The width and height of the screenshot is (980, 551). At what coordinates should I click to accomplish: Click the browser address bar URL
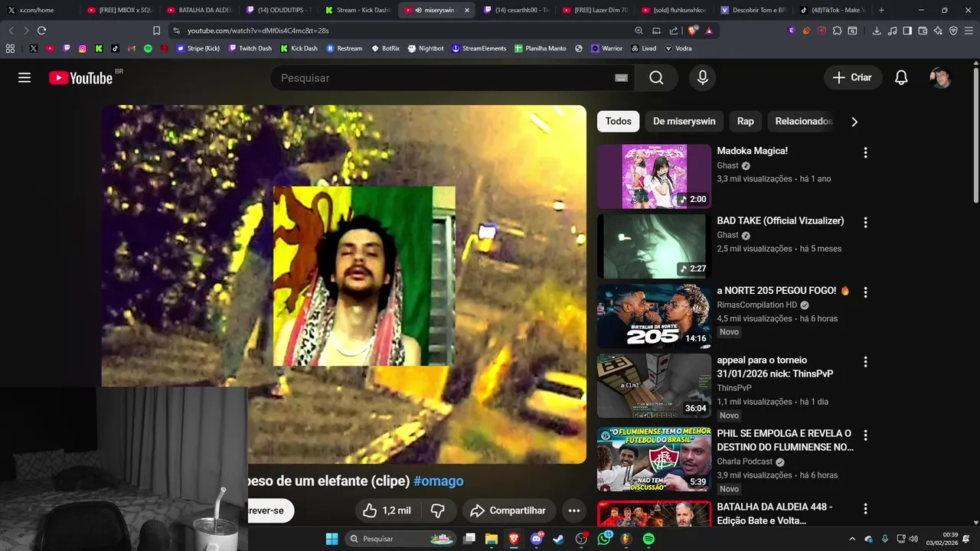[258, 31]
